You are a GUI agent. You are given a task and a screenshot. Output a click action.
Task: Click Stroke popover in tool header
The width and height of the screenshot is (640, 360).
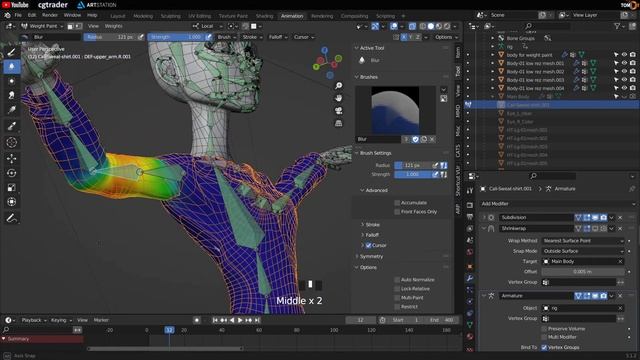(x=252, y=37)
